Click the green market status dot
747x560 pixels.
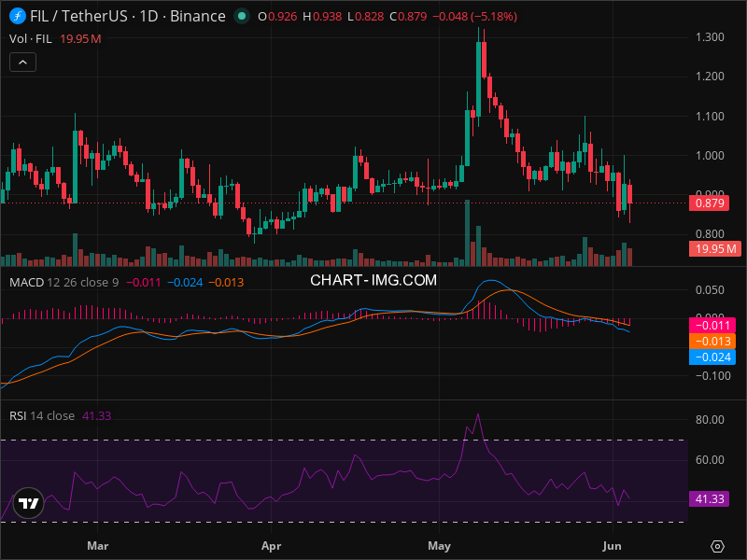(242, 16)
